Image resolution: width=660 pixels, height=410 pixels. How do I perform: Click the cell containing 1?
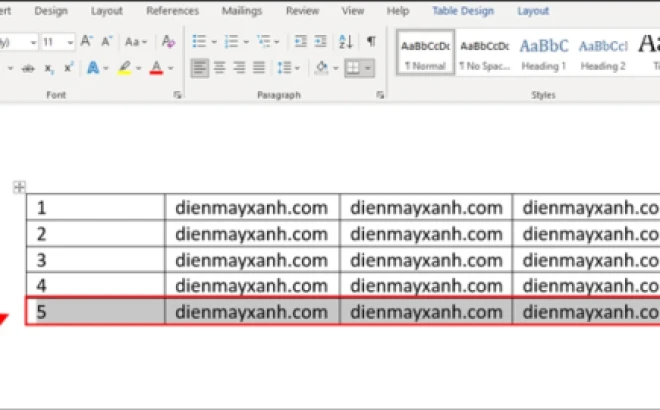coord(96,207)
